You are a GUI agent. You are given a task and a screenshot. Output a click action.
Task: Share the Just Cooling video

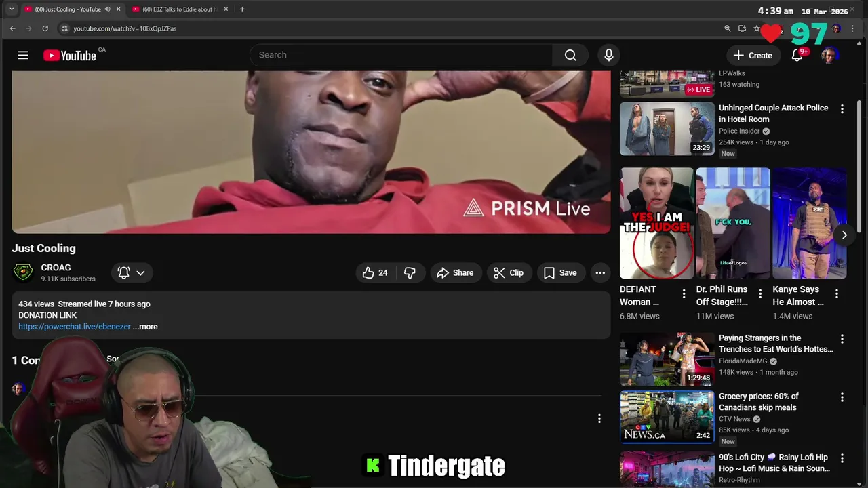456,272
